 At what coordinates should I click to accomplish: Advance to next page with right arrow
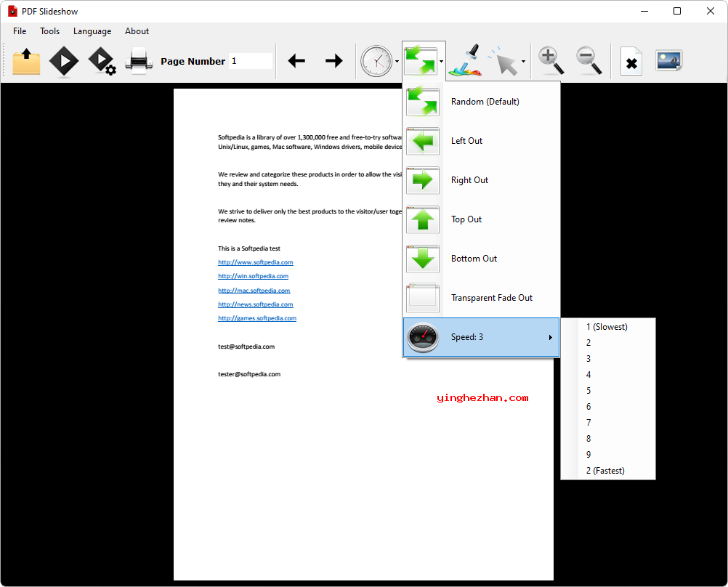(333, 62)
